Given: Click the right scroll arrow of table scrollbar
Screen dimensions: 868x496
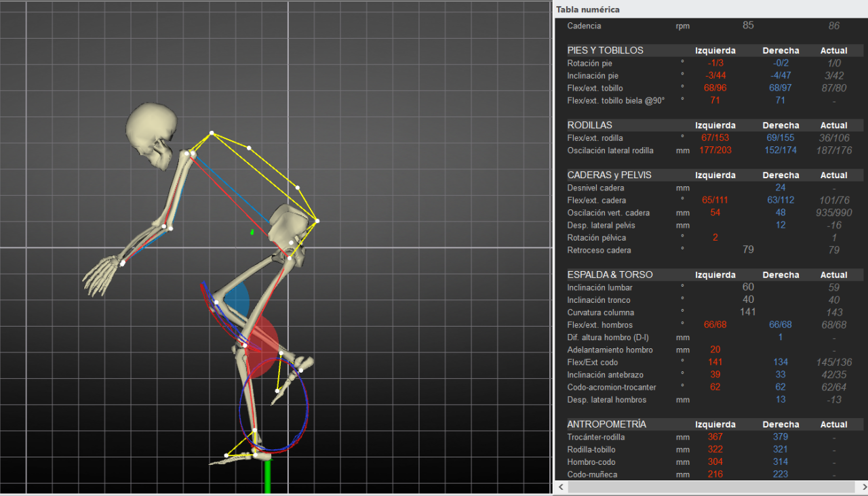Looking at the screenshot, I should point(861,487).
